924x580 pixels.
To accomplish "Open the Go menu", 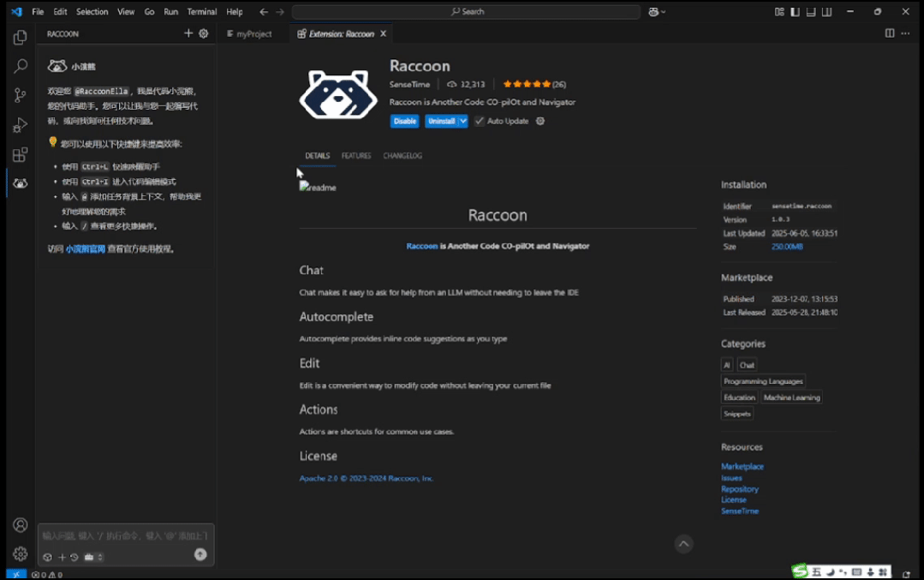I will point(149,12).
